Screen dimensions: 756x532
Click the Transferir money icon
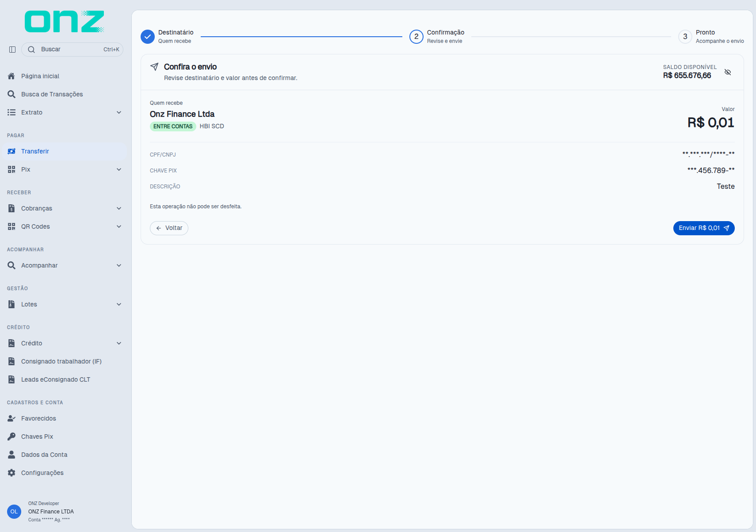(11, 151)
